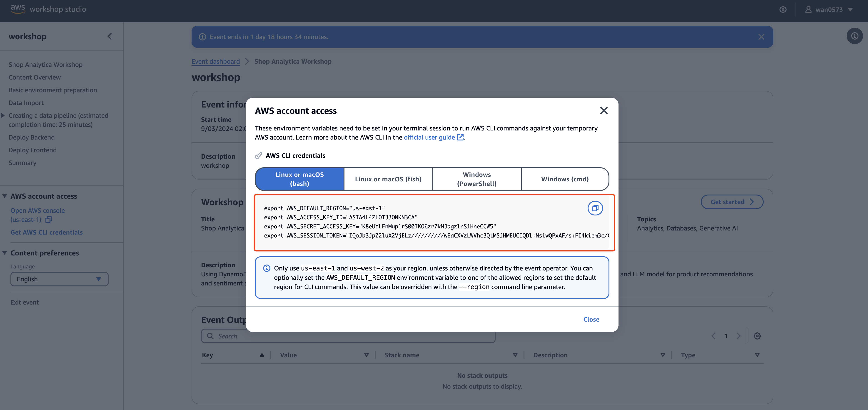868x410 pixels.
Task: Open the English language dropdown
Action: 59,279
